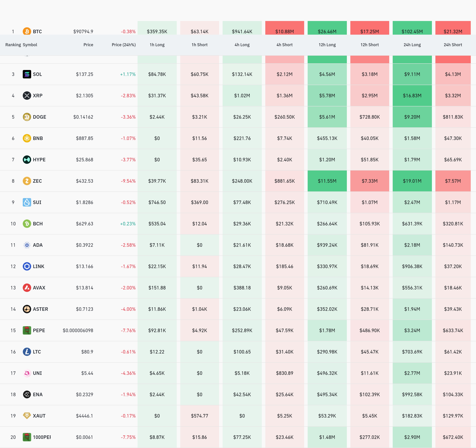Click the SUI droplet icon
The width and height of the screenshot is (476, 448).
pyautogui.click(x=27, y=202)
